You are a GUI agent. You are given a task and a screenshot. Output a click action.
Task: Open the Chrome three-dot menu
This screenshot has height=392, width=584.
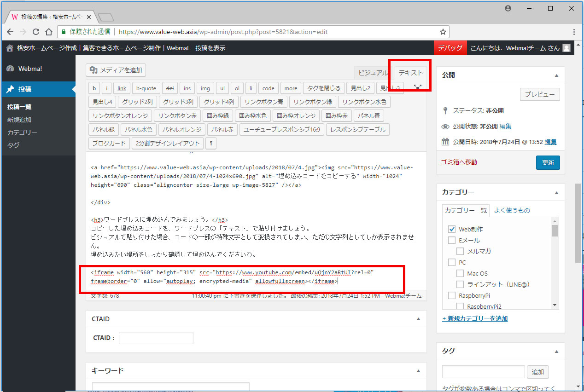(574, 32)
